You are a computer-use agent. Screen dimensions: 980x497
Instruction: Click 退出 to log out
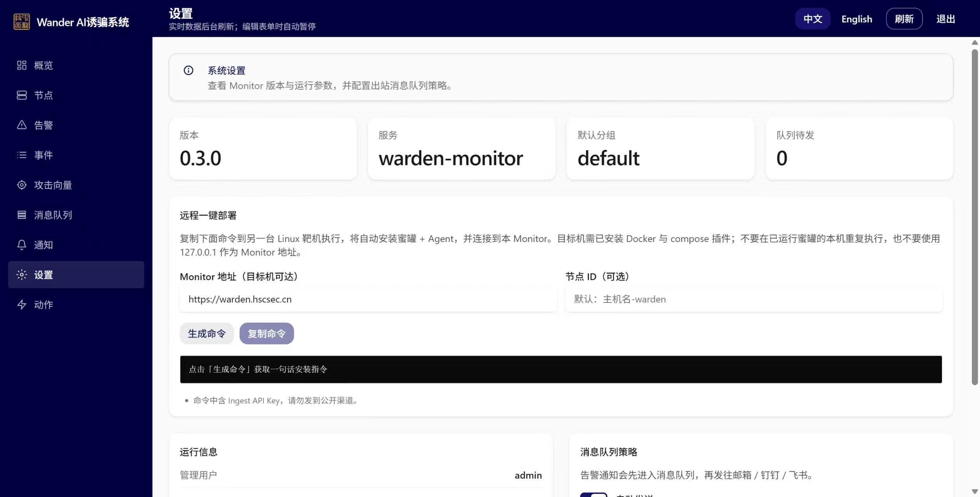click(x=945, y=19)
